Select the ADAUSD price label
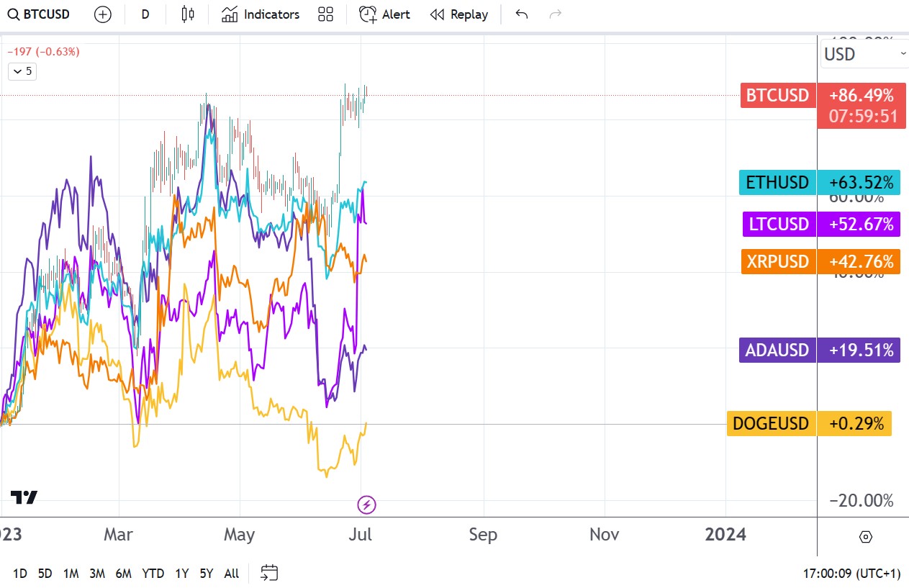This screenshot has height=588, width=909. 777,350
